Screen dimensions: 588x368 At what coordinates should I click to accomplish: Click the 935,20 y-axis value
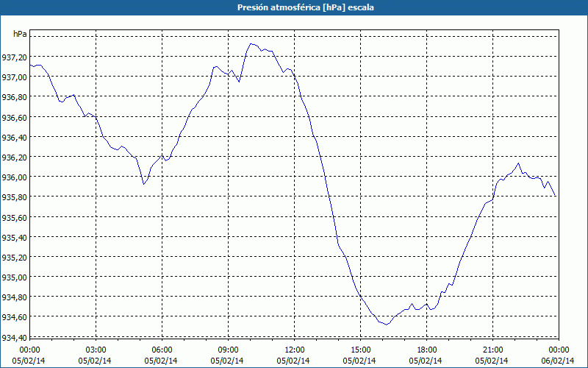tap(14, 257)
